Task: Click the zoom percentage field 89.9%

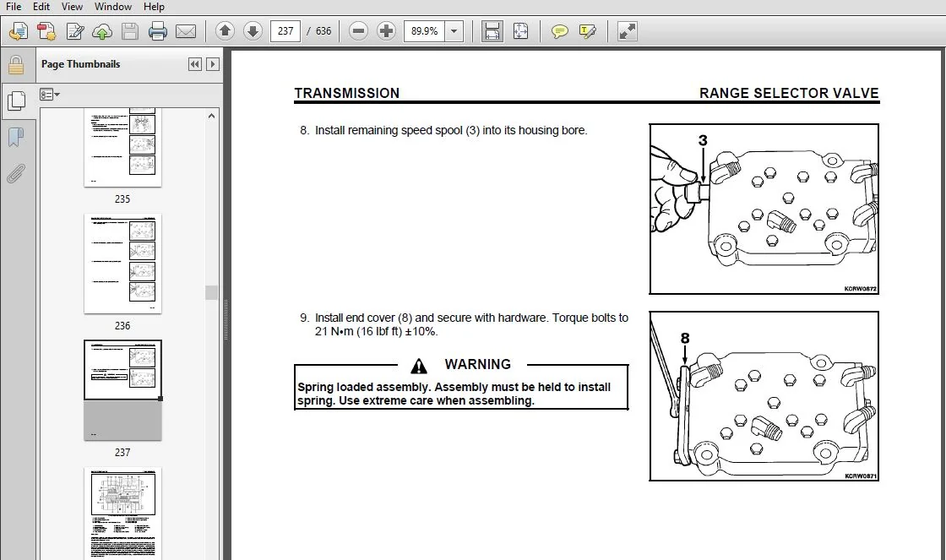Action: 425,30
